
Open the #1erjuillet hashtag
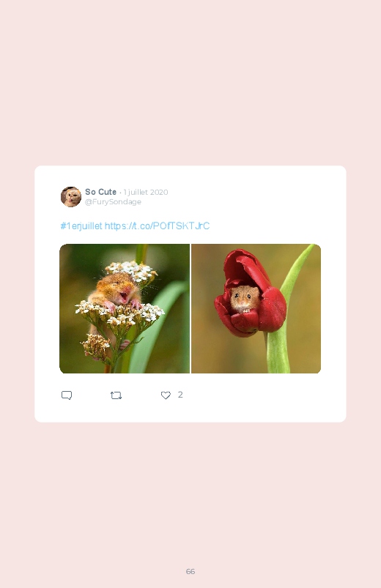81,226
